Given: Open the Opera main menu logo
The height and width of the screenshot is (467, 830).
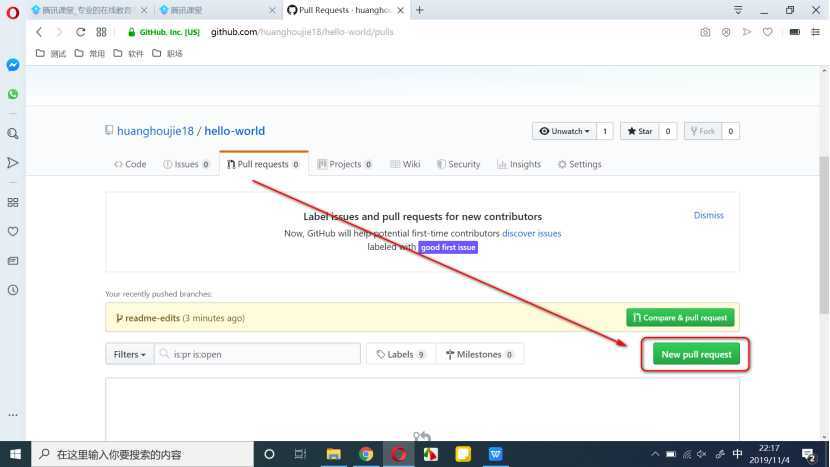Looking at the screenshot, I should pyautogui.click(x=13, y=12).
